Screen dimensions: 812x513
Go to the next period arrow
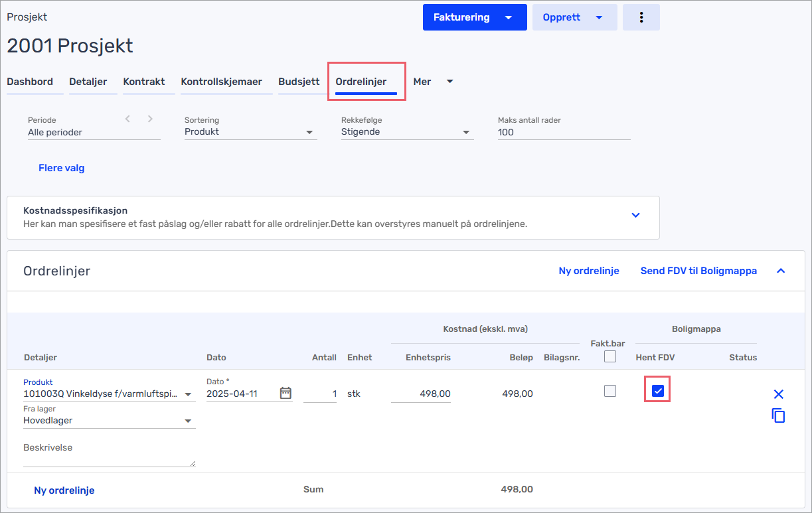click(150, 119)
